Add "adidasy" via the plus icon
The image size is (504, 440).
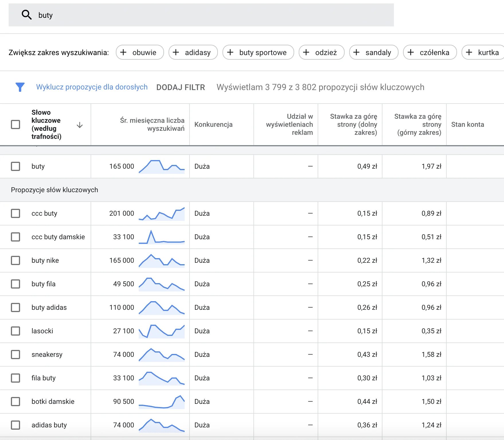click(x=176, y=52)
